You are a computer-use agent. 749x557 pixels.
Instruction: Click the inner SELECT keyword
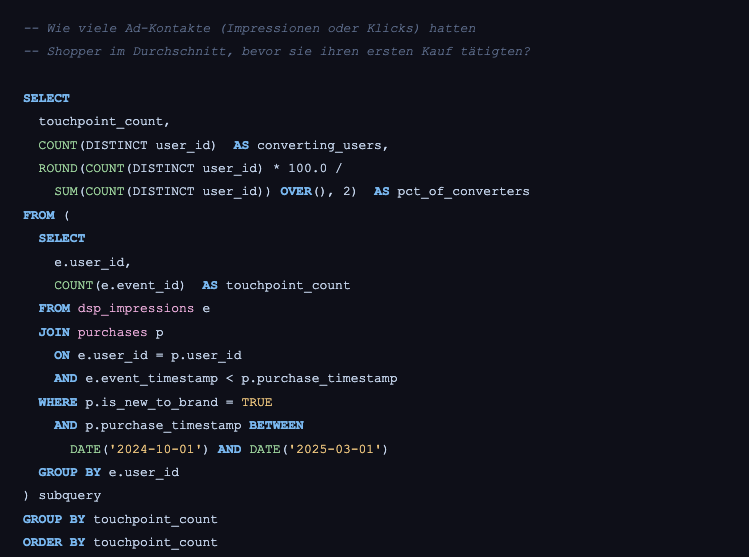(x=62, y=238)
